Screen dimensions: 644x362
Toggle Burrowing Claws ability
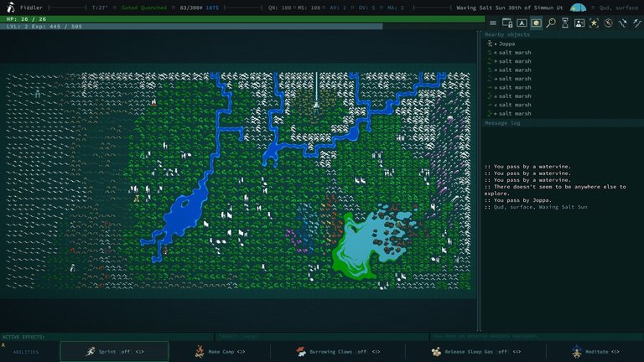coord(338,352)
